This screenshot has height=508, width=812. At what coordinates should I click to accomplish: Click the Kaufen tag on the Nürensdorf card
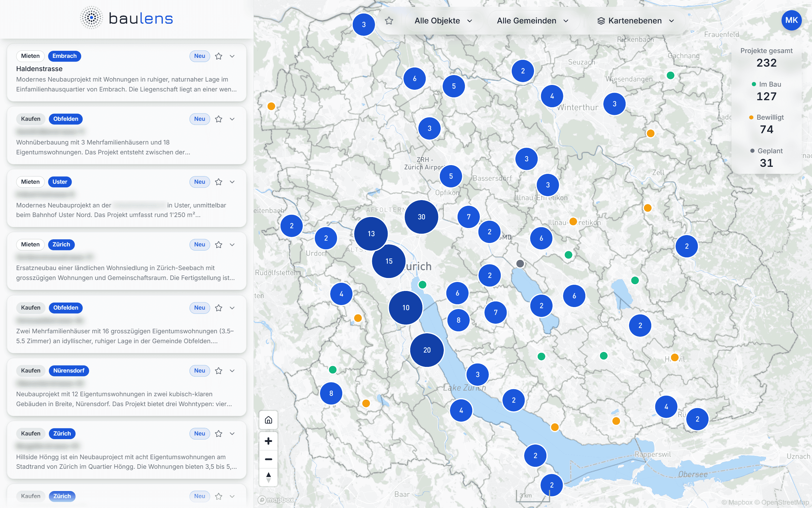point(30,371)
